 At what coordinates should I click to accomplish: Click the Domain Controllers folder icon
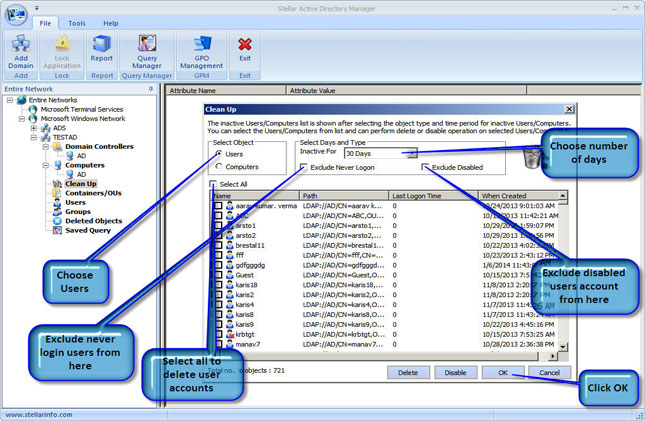[x=58, y=147]
